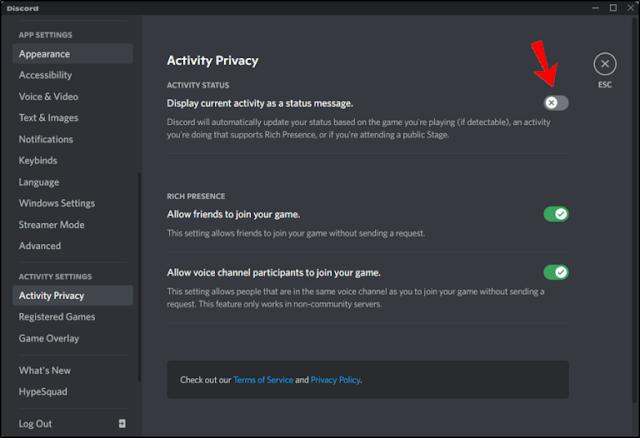
Task: Open Registered Games page
Action: [73, 317]
